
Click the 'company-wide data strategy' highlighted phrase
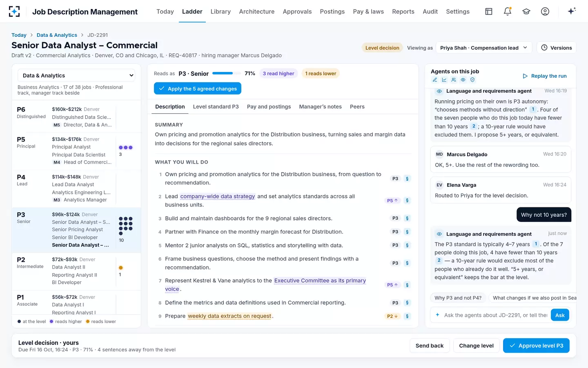pos(218,196)
